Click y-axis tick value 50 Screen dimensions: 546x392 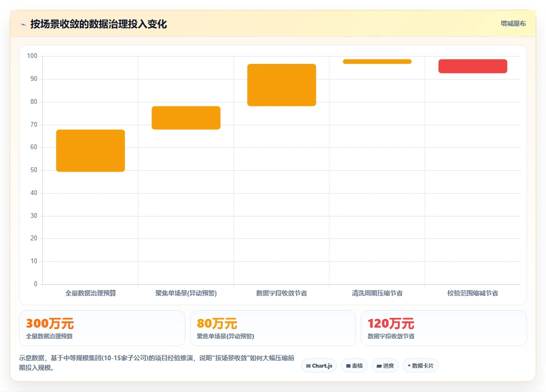point(34,170)
